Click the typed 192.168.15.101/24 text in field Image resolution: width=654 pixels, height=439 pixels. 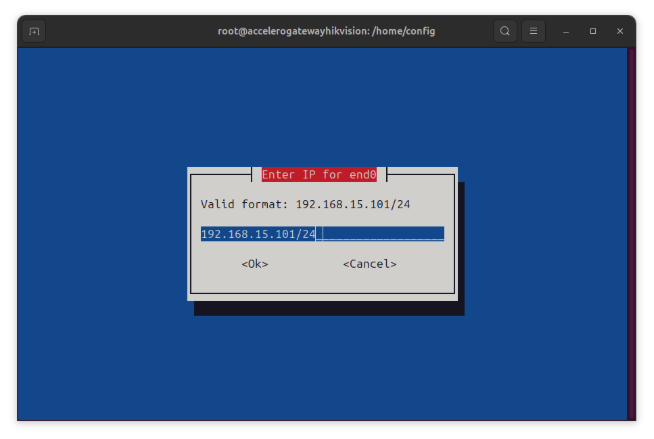pos(258,234)
